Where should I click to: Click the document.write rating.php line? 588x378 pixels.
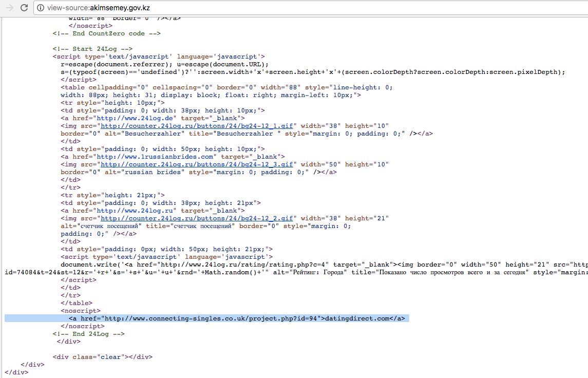[324, 264]
